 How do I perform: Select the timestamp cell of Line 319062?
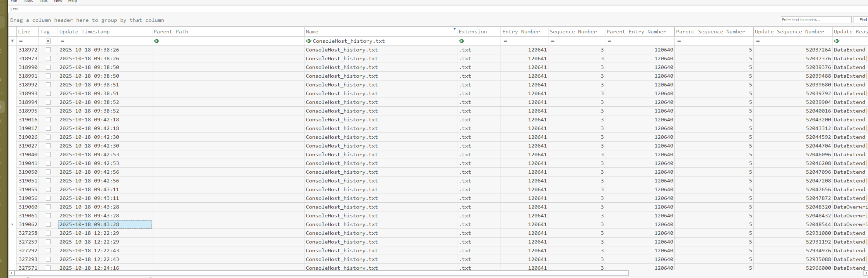pos(105,224)
